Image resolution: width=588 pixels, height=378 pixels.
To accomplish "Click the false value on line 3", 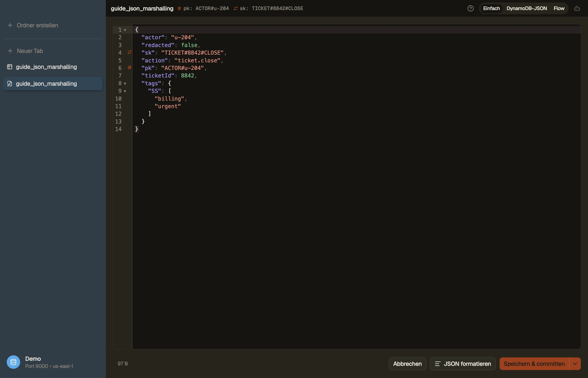I will tap(189, 45).
